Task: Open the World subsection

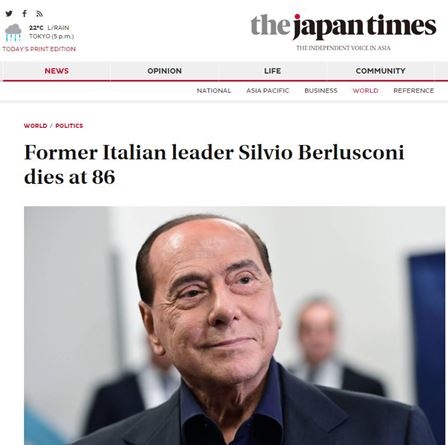Action: (365, 91)
